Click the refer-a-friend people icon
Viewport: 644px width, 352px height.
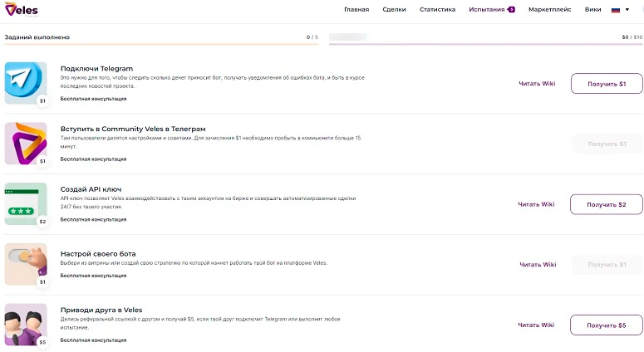[25, 324]
